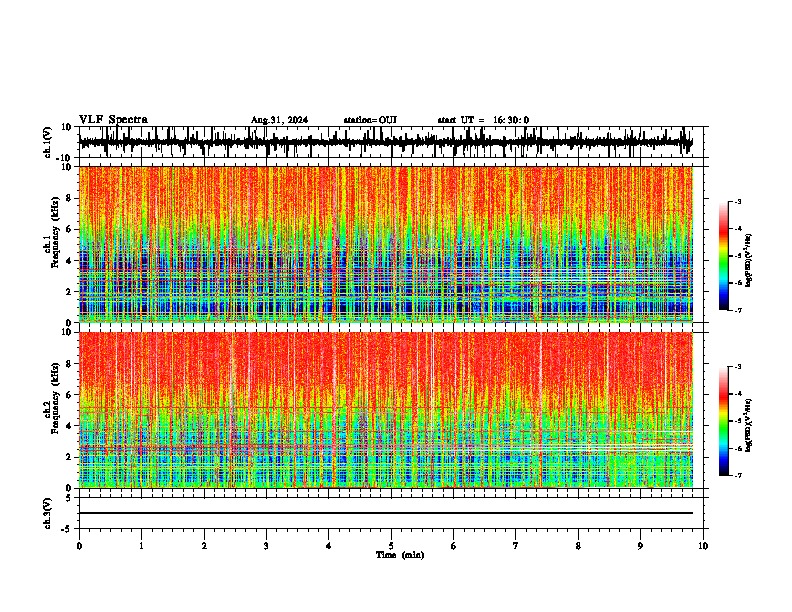Click the 'Time (min)' axis label
Viewport: 792px width, 612px height.
[400, 555]
